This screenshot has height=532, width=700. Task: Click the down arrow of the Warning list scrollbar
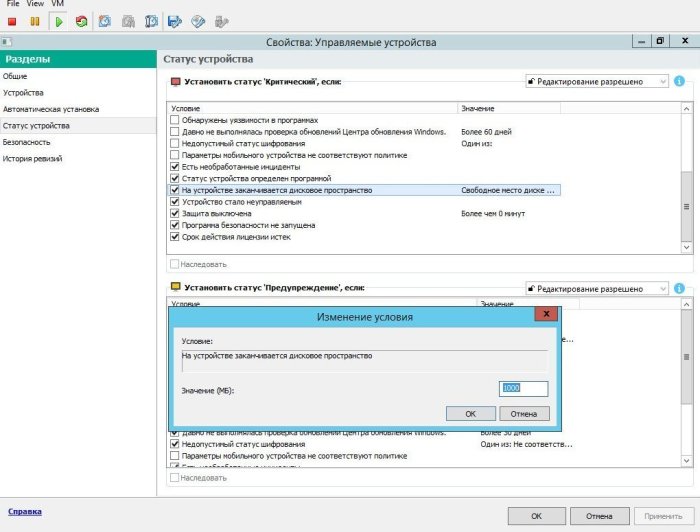687,461
